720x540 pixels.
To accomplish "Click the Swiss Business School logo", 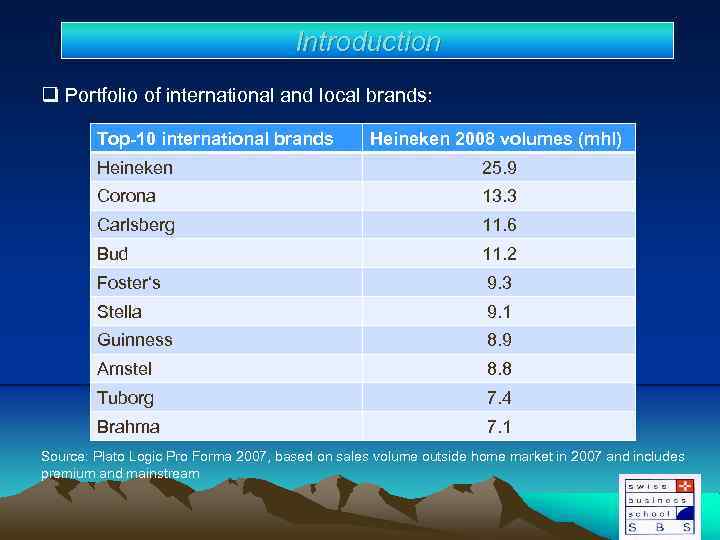I will pyautogui.click(x=659, y=506).
